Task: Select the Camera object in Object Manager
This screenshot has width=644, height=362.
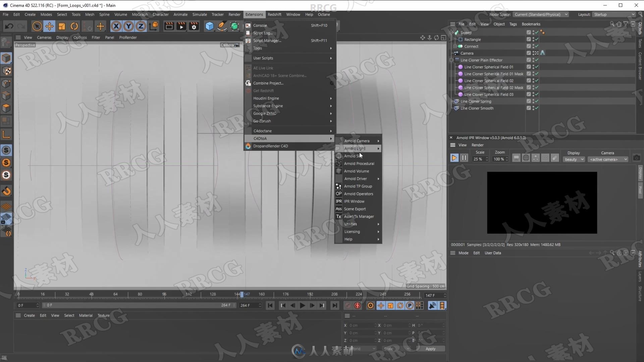Action: coord(467,53)
